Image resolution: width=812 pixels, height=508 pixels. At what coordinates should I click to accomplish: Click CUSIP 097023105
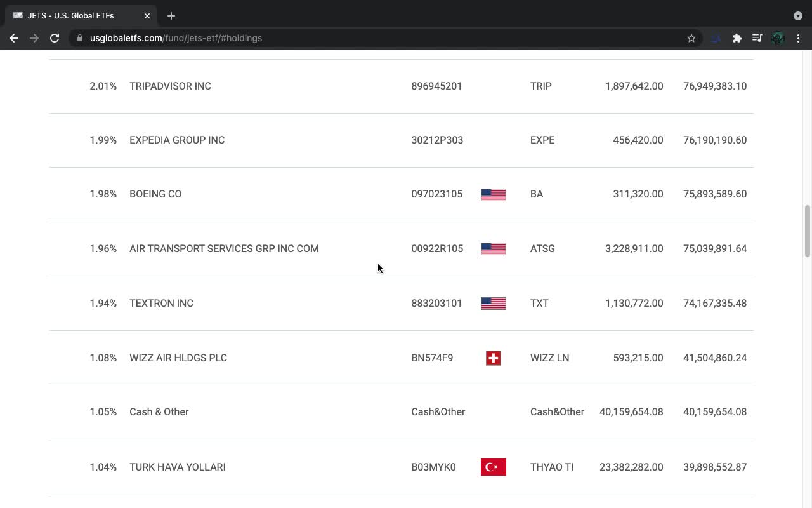(436, 194)
